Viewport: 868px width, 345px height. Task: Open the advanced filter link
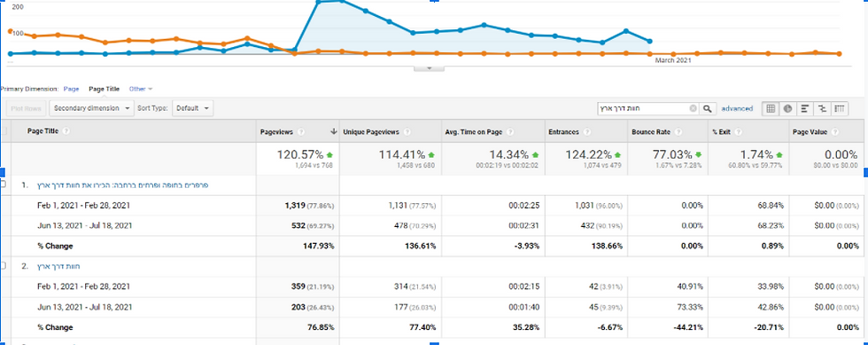click(737, 109)
